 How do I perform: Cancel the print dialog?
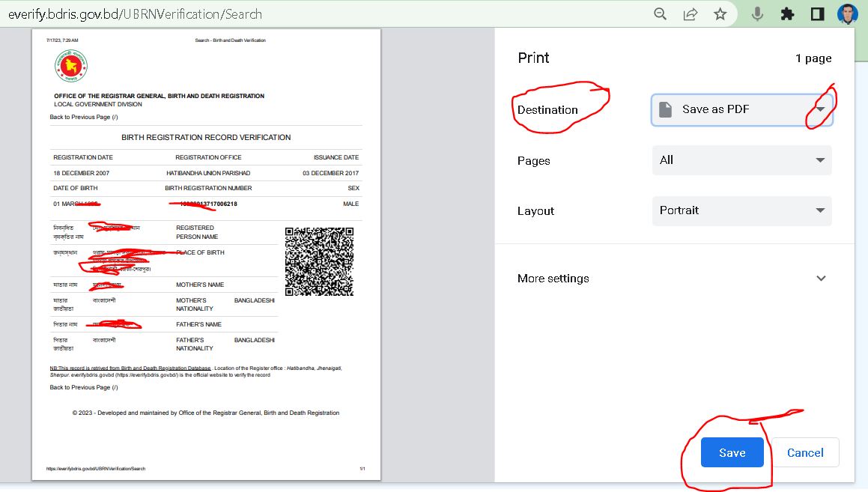point(805,452)
